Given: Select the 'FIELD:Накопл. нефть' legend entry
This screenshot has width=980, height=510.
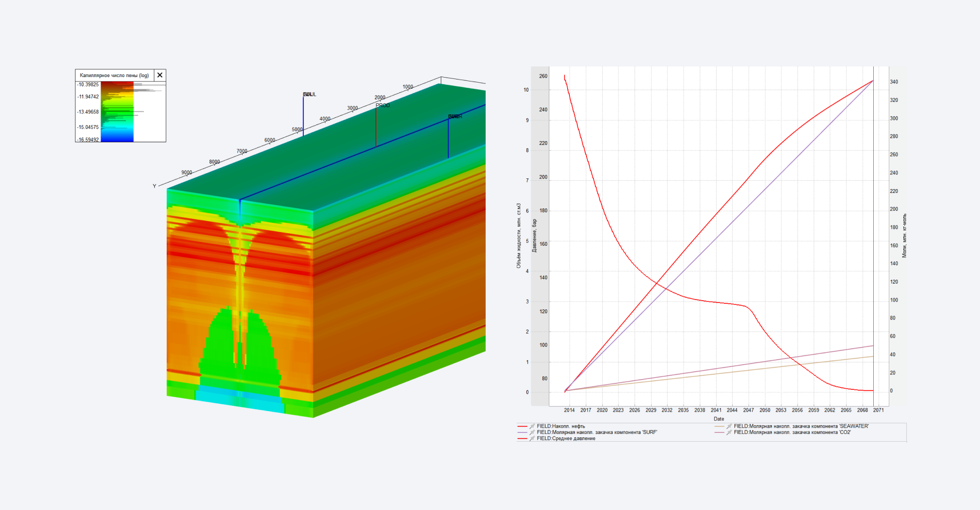Looking at the screenshot, I should click(561, 426).
